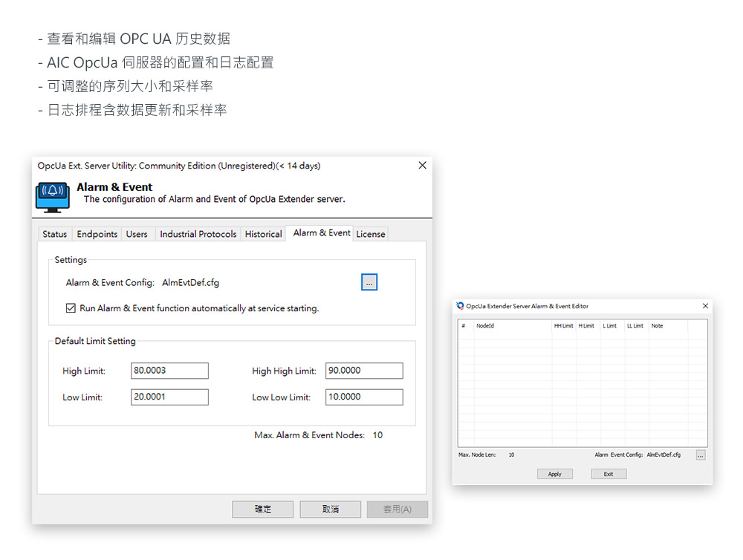Image resolution: width=743 pixels, height=560 pixels.
Task: Open the Endpoints tab
Action: 97,234
